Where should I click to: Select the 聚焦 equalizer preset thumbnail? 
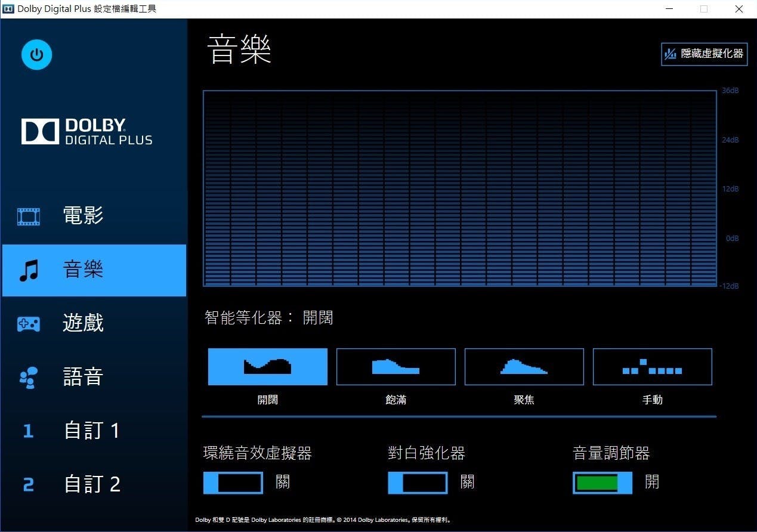point(524,366)
